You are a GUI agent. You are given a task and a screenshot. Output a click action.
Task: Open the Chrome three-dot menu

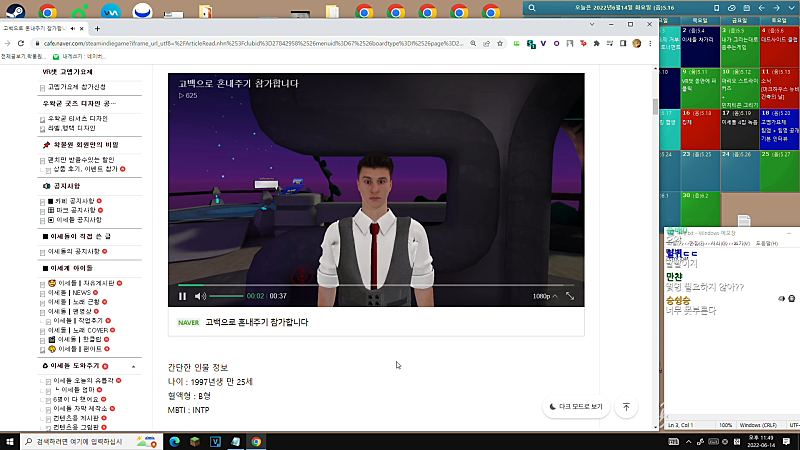(x=650, y=44)
